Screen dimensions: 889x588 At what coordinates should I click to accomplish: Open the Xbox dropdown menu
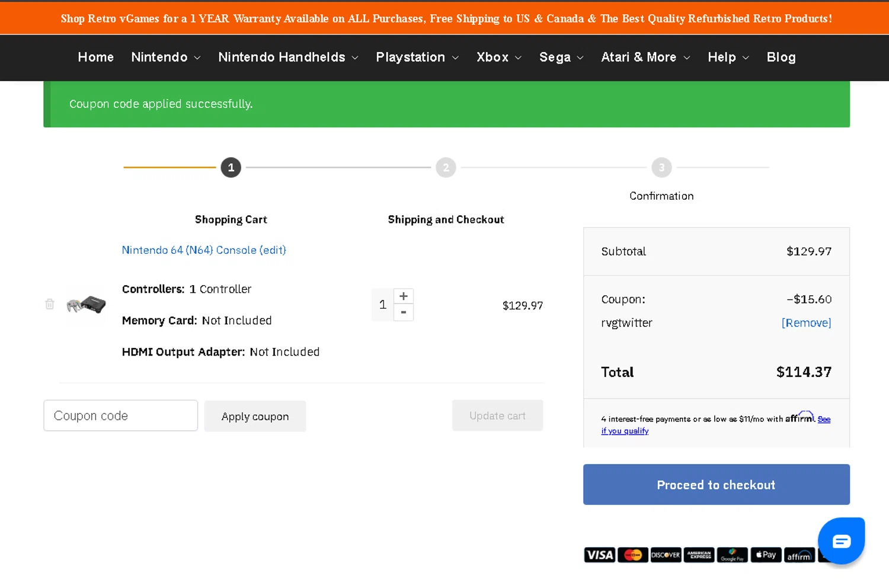point(499,57)
